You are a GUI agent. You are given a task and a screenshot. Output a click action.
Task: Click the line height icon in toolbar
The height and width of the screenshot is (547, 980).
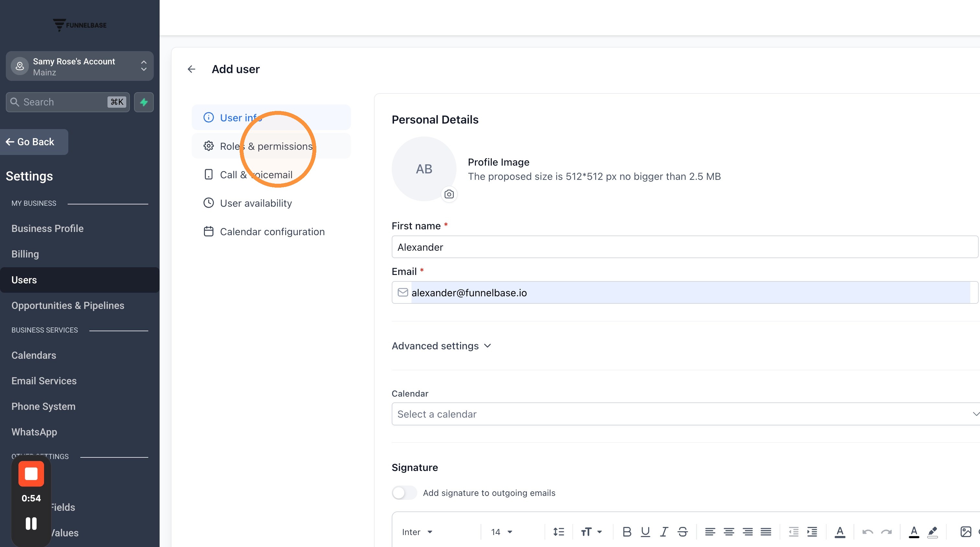pos(558,532)
